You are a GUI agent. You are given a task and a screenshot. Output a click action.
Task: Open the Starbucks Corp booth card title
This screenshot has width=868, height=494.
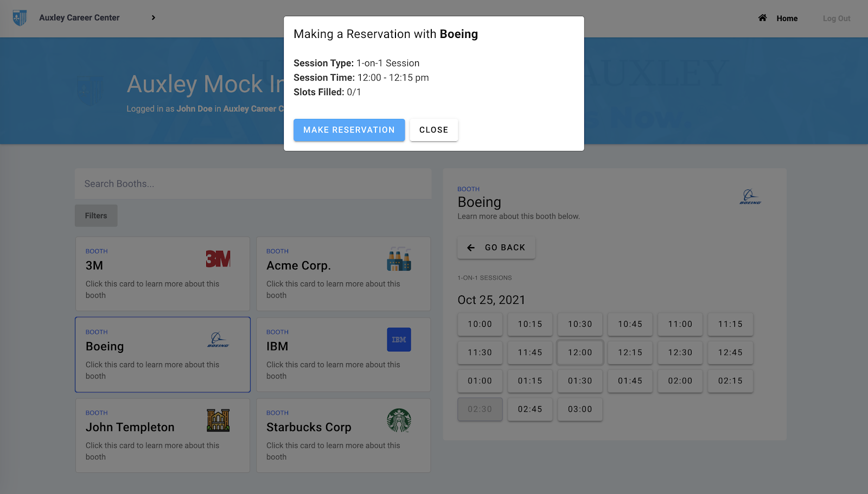pos(309,427)
